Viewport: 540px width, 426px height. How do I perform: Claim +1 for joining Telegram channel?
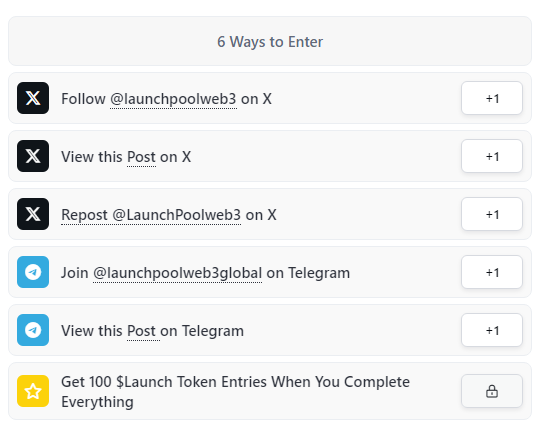[x=492, y=272]
